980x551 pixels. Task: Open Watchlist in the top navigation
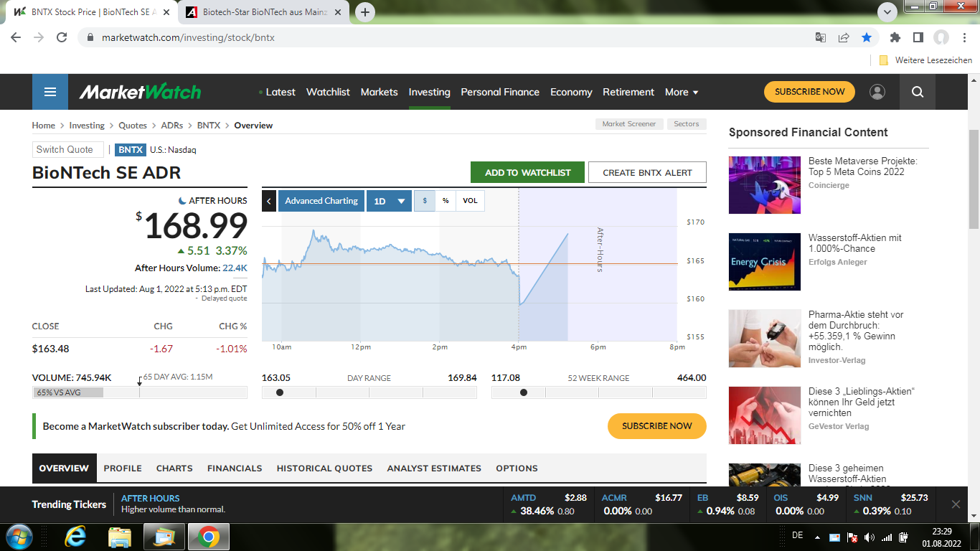pyautogui.click(x=328, y=92)
